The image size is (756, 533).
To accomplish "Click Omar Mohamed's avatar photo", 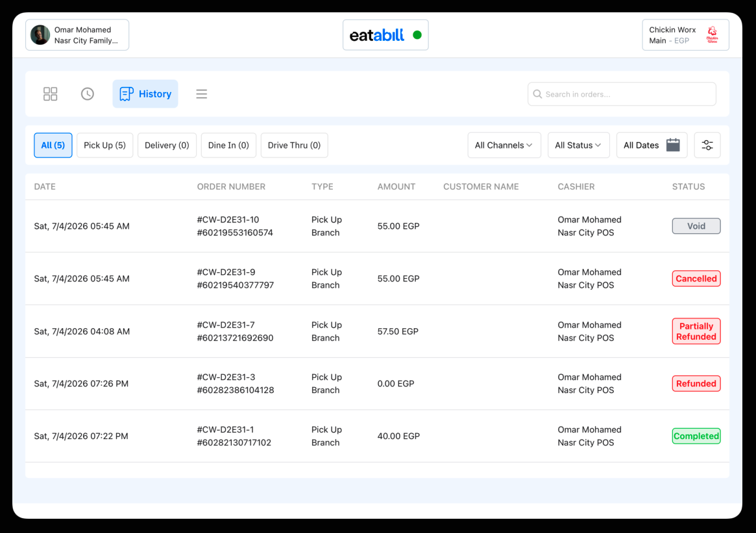I will tap(40, 35).
